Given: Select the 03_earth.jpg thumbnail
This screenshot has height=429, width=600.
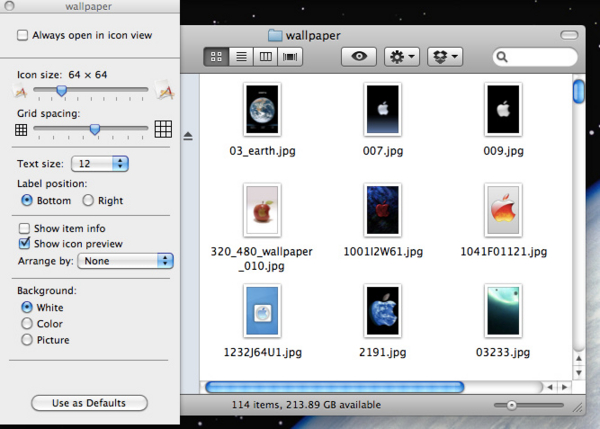Looking at the screenshot, I should [x=262, y=109].
